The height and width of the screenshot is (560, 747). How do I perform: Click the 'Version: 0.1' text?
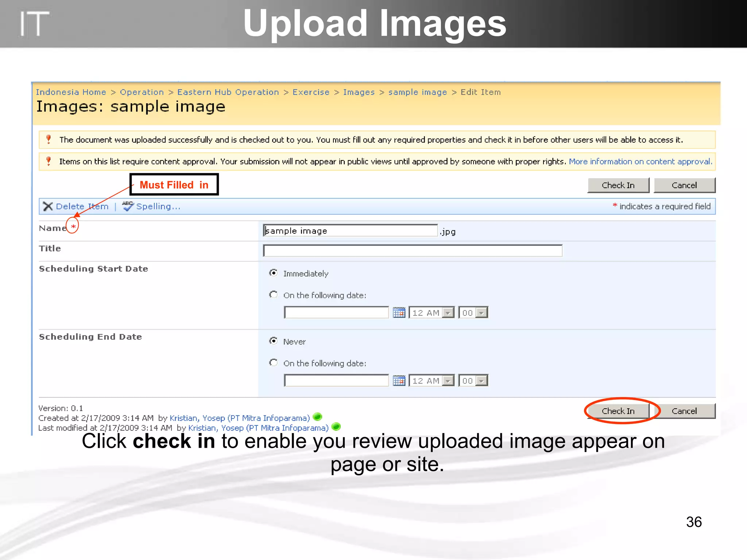pyautogui.click(x=61, y=408)
